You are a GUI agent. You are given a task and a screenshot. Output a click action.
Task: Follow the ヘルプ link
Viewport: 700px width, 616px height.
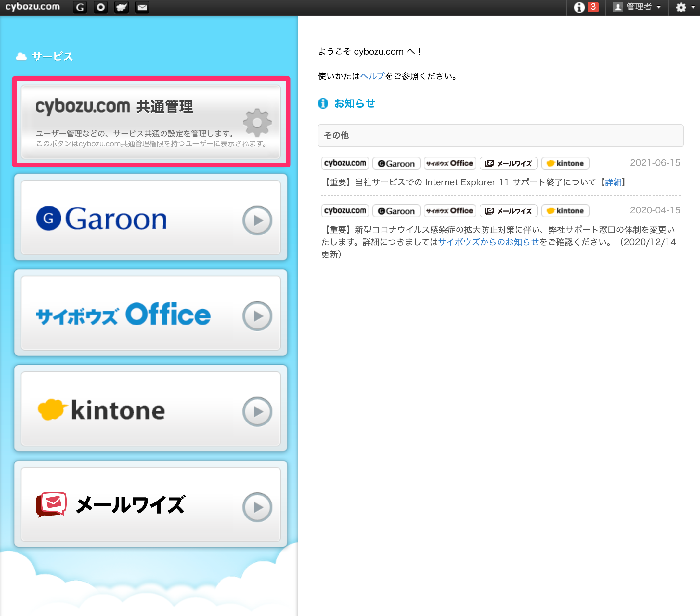click(x=373, y=76)
